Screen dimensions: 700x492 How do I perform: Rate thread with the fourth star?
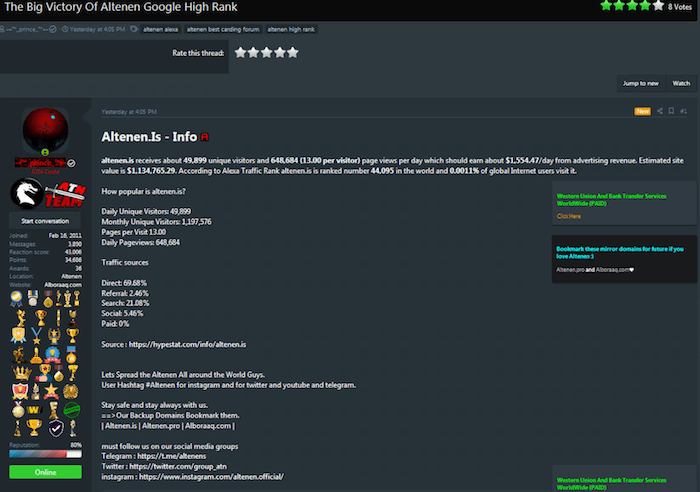click(x=280, y=53)
